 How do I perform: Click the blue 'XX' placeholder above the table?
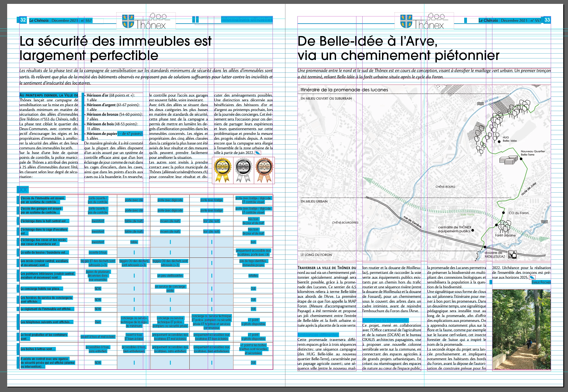23,190
